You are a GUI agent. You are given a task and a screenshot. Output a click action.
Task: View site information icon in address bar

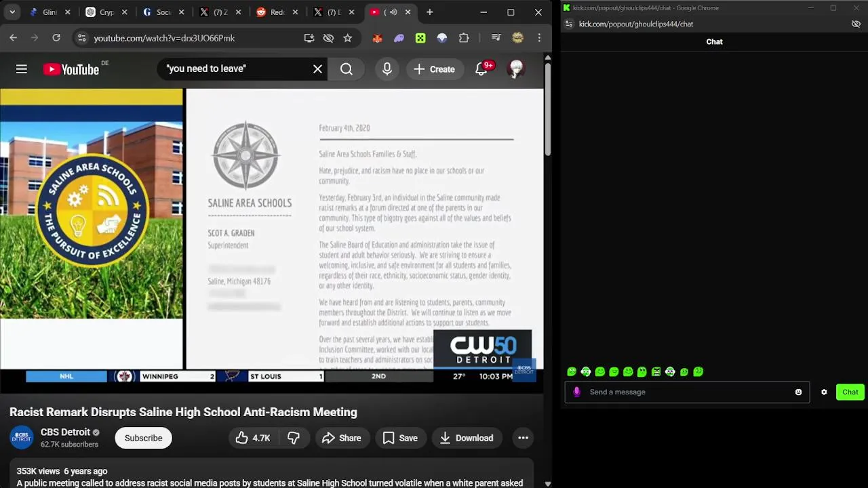click(81, 38)
